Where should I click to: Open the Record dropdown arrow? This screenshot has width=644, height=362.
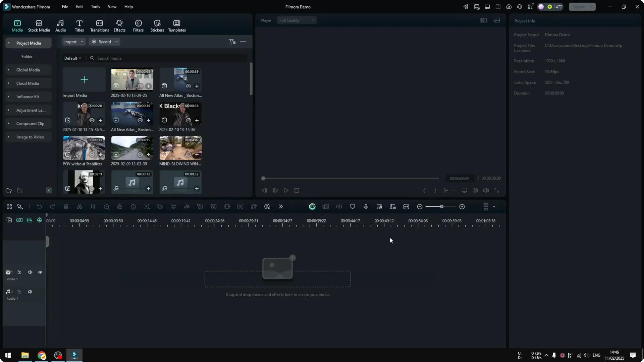[x=116, y=42]
